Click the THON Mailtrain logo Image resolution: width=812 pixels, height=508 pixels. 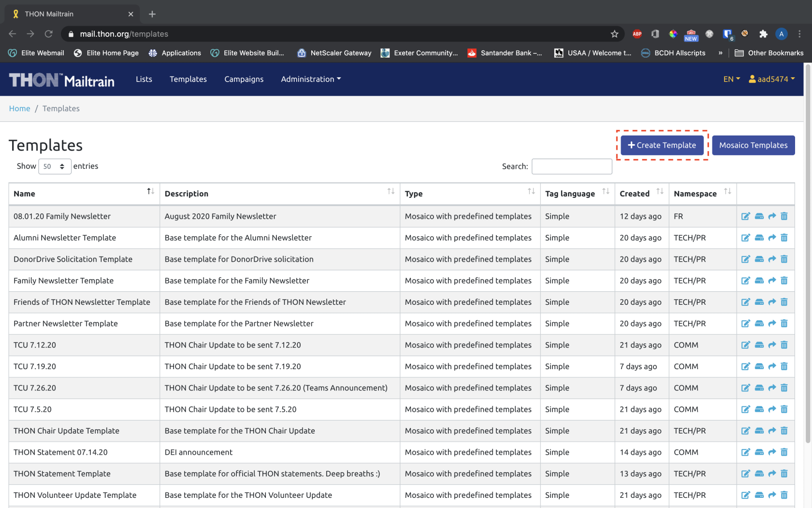coord(62,80)
